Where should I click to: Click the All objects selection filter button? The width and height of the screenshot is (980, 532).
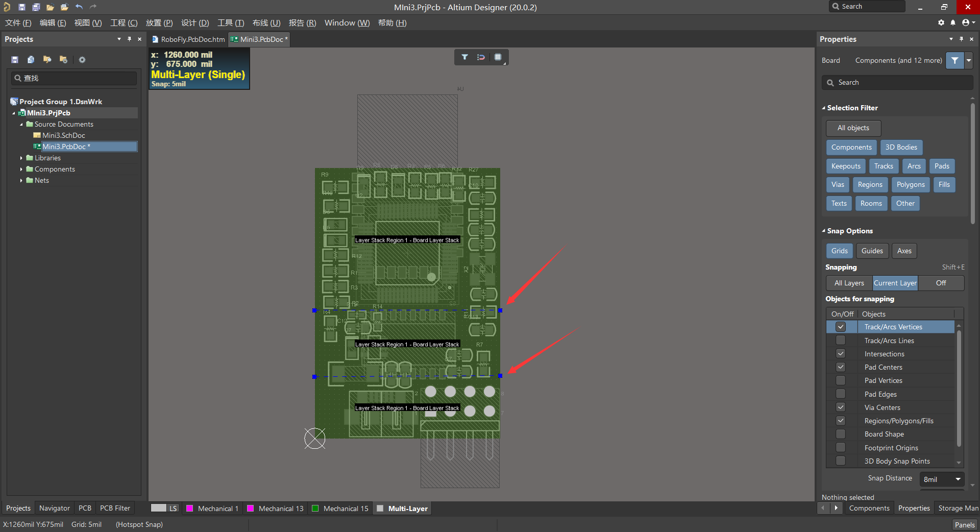(852, 128)
